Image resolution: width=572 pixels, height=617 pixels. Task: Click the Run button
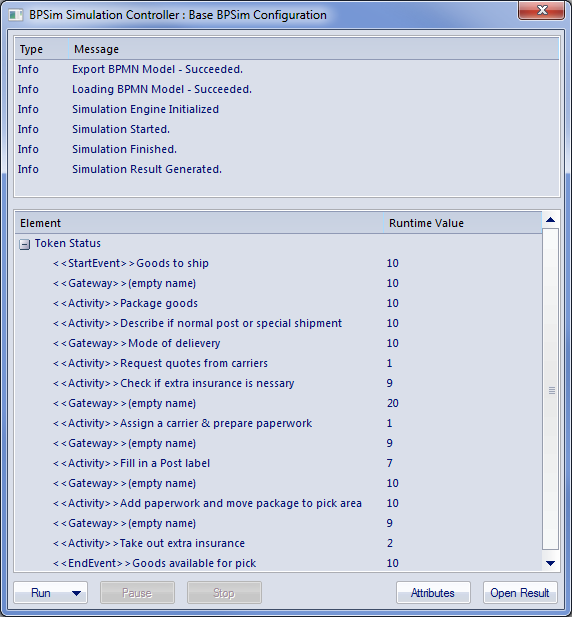coord(41,593)
